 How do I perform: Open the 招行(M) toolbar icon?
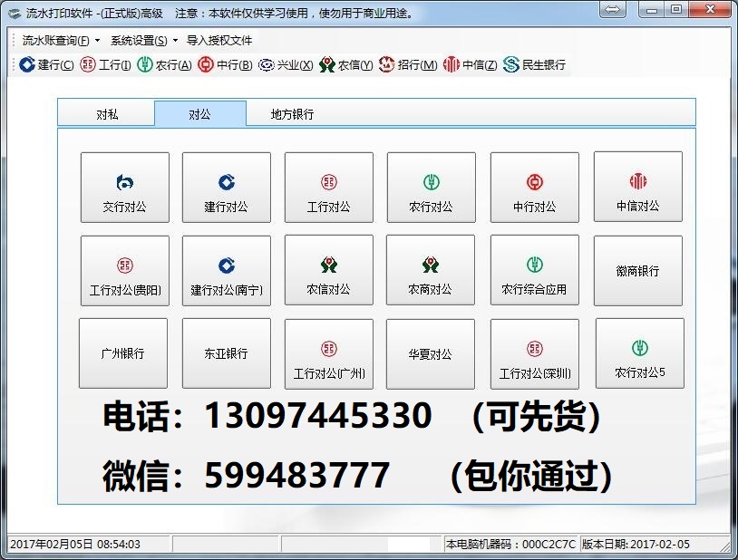(x=386, y=64)
